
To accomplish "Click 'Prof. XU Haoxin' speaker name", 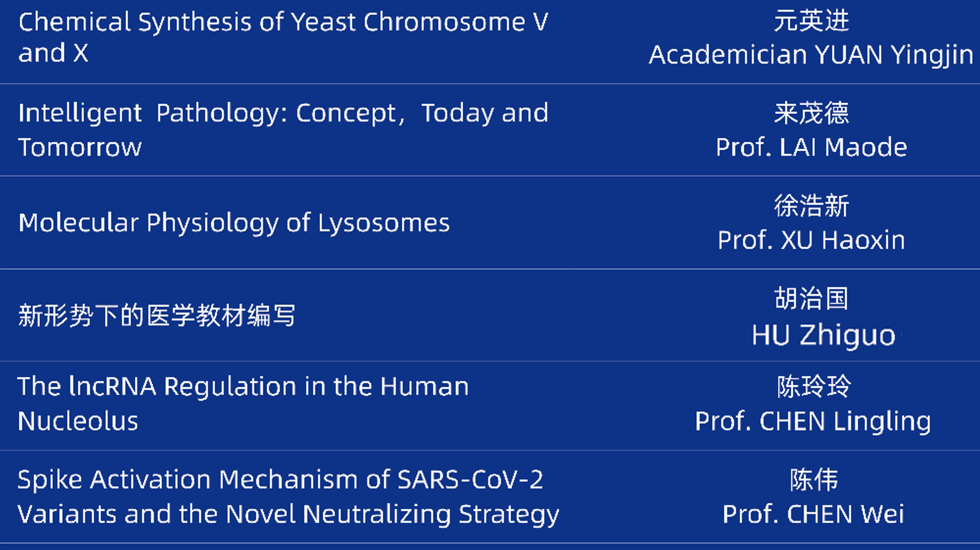I will coord(811,240).
